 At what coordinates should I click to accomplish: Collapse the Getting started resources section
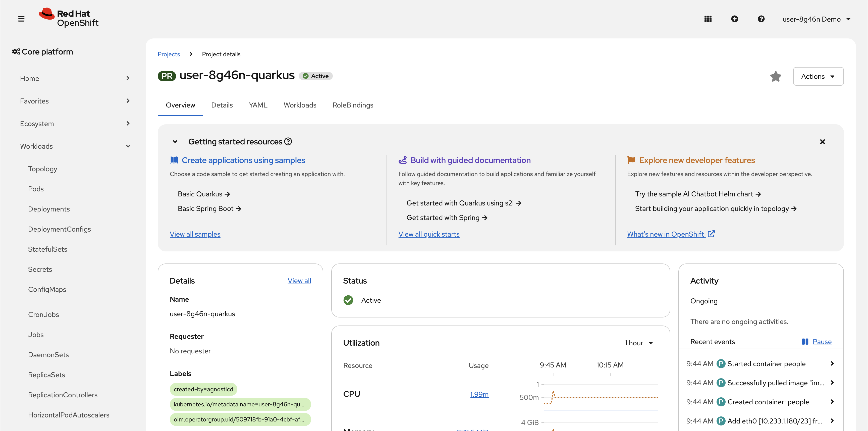point(175,142)
